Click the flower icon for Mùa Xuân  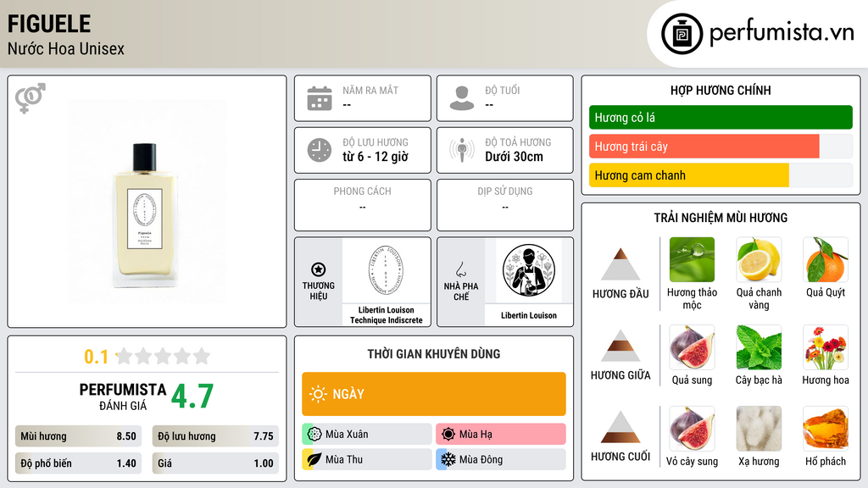pos(314,435)
